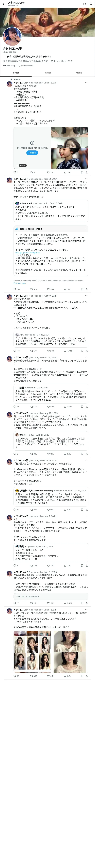The width and height of the screenshot is (95, 868).
Task: Like the Oct 15, 2024 post
Action: [x=50, y=510]
